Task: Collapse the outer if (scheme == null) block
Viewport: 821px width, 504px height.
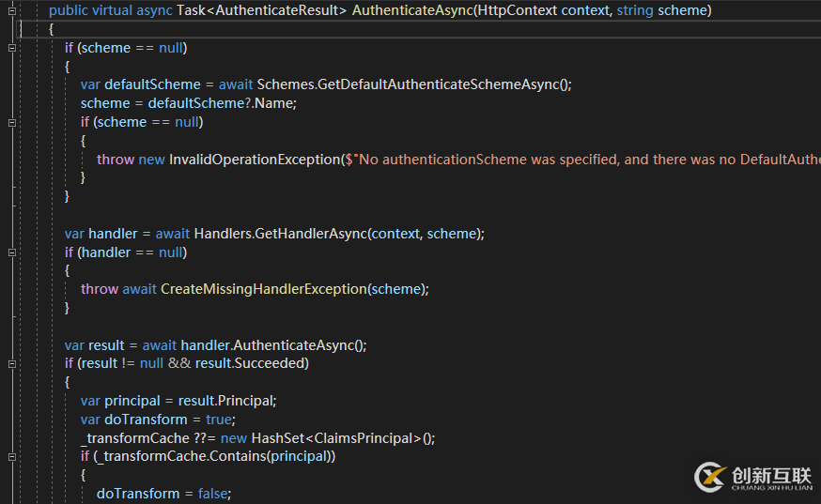Action: (x=12, y=48)
